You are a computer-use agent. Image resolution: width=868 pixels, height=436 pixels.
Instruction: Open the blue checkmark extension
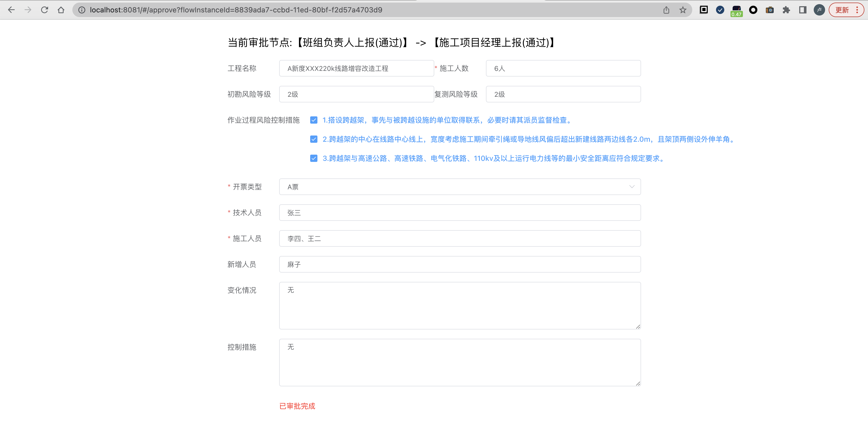(720, 10)
